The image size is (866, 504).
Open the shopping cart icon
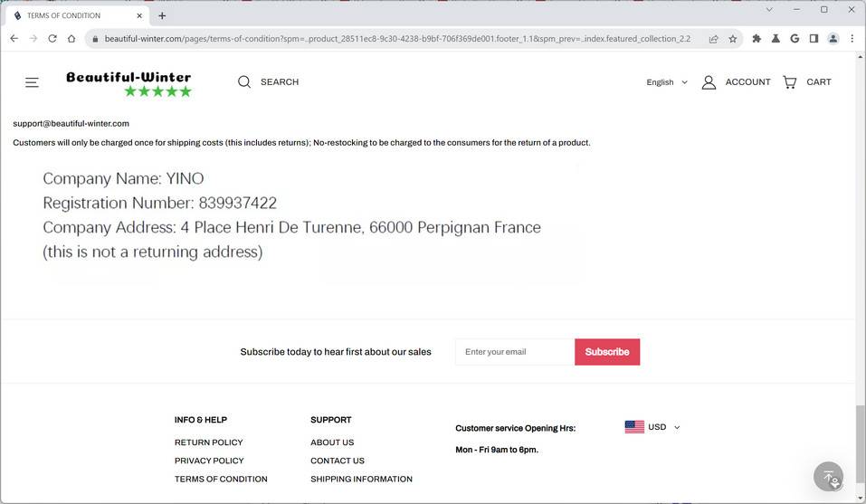790,82
